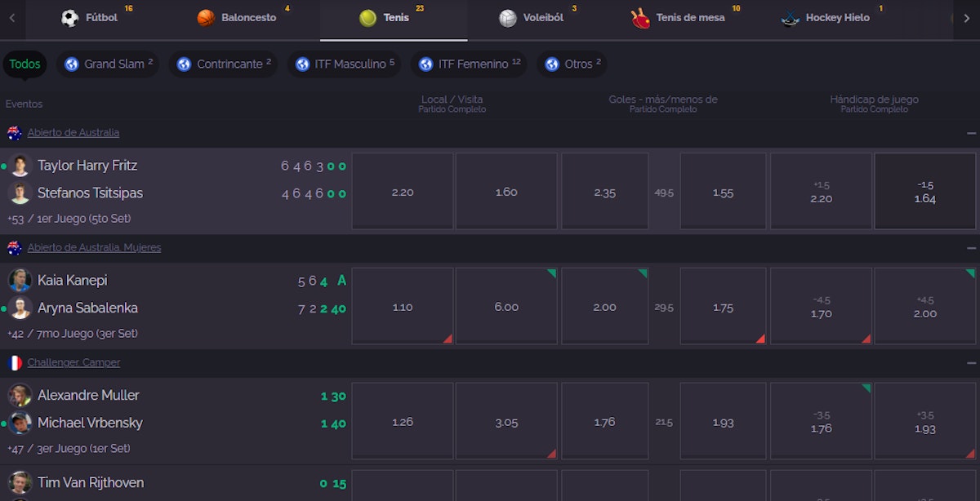Screen dimensions: 980x501
Task: Click the French flag beside Challenger Camper
Action: tap(15, 363)
